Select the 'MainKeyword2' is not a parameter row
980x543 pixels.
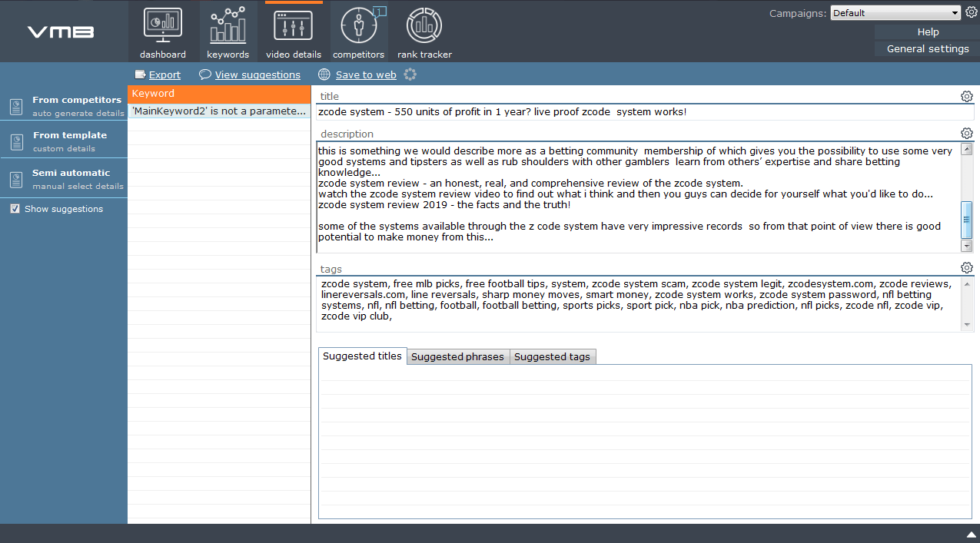[x=219, y=111]
